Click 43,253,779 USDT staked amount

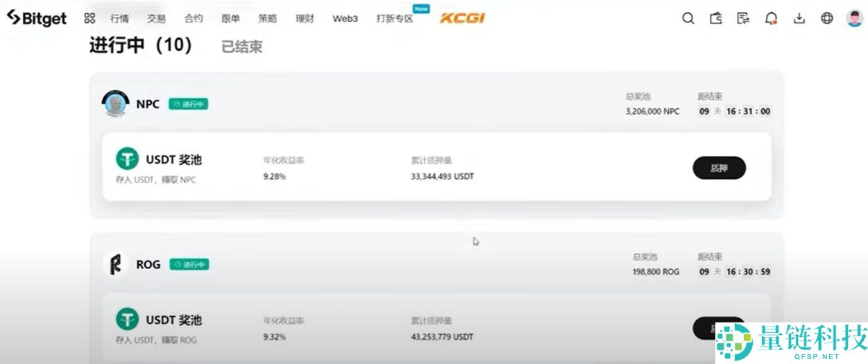(442, 337)
